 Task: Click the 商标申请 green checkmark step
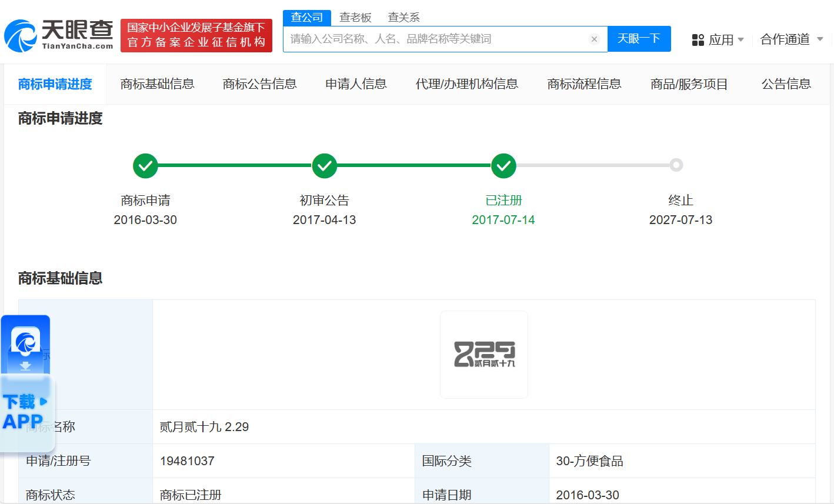[145, 166]
